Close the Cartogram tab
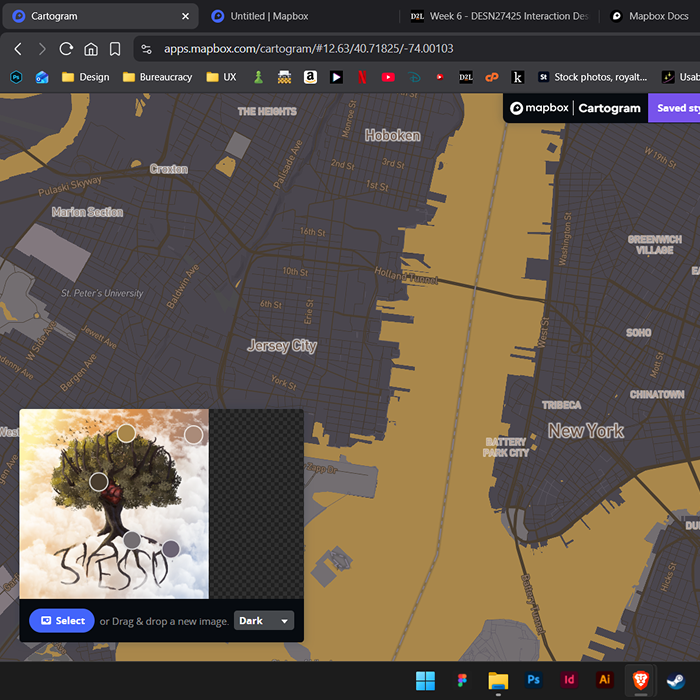The width and height of the screenshot is (700, 700). click(185, 16)
